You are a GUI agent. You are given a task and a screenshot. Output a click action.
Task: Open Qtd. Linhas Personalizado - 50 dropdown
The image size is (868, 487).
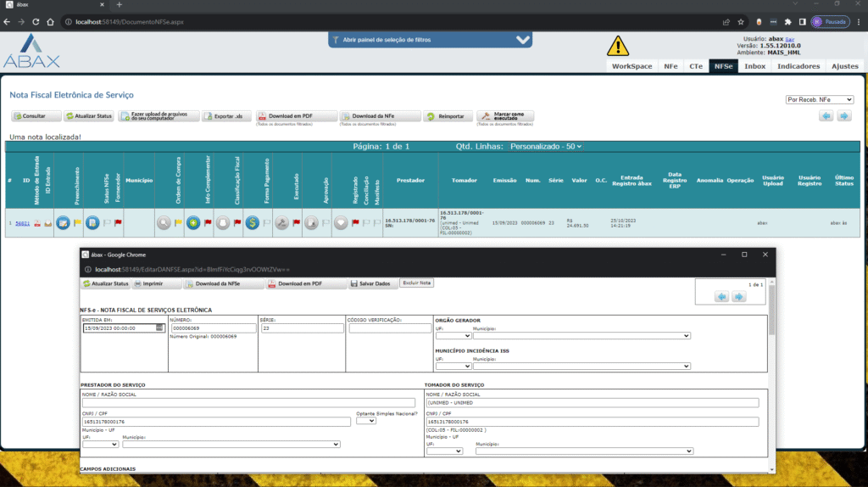(x=546, y=147)
